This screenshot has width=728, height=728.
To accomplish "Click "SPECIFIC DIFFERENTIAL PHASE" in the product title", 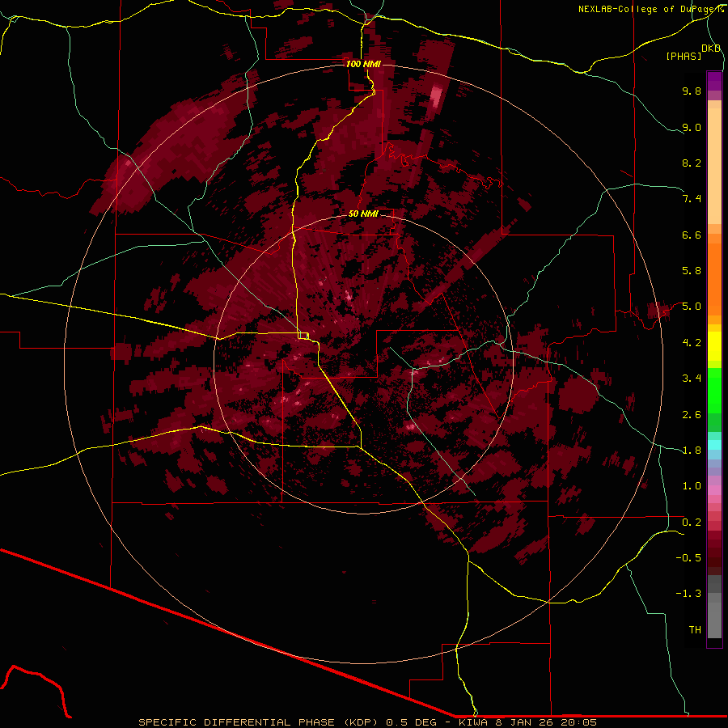I will [236, 722].
